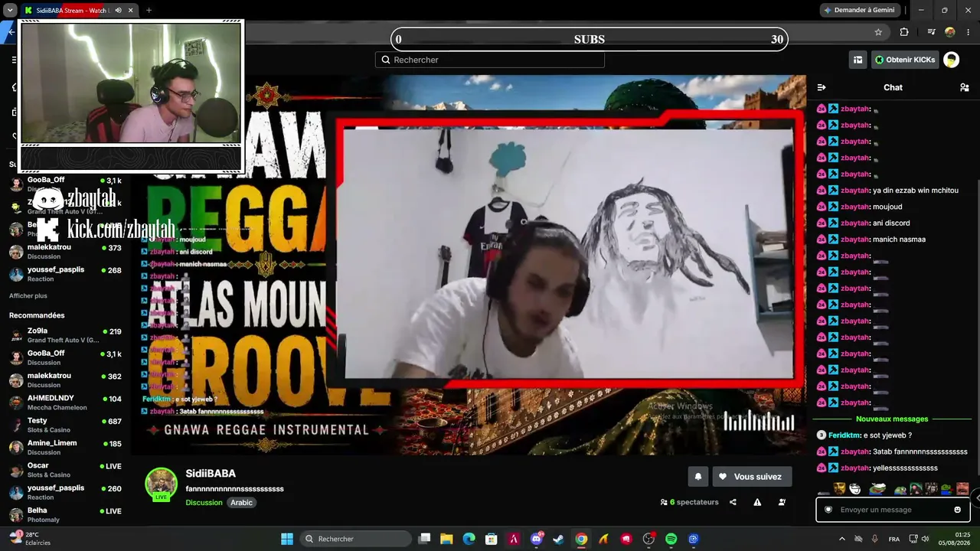Select the Arabic language tag

[242, 503]
